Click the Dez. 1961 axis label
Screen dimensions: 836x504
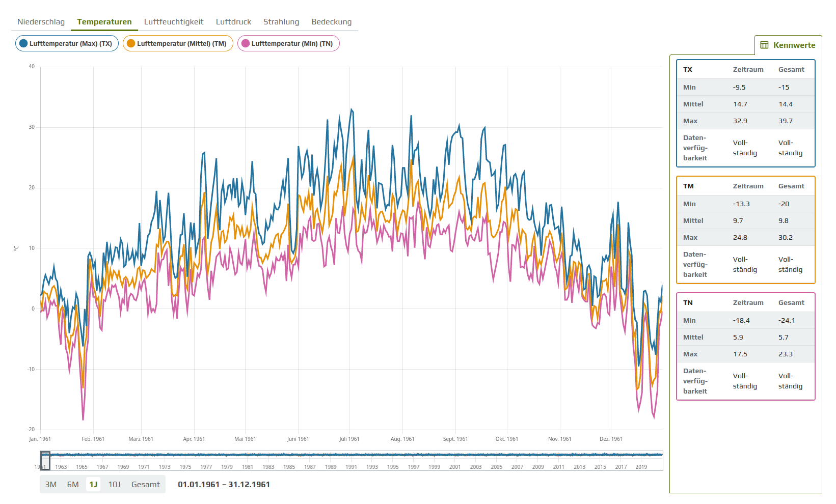[611, 439]
